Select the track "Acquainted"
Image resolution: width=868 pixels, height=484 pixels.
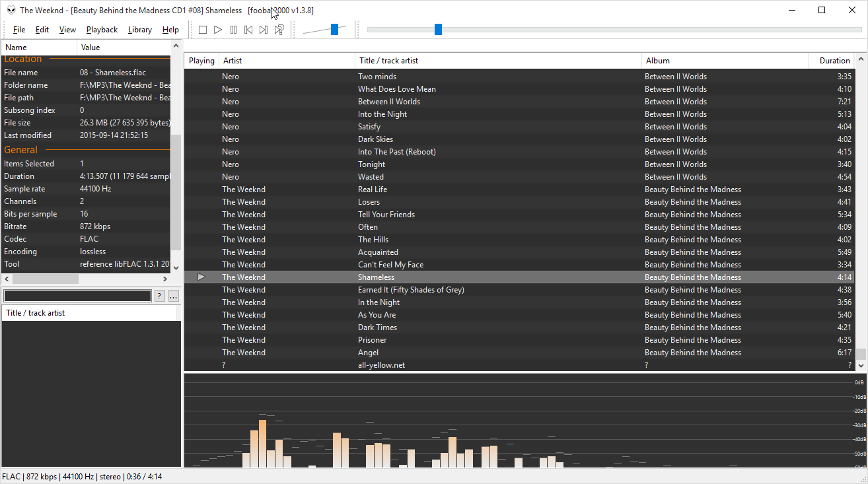519,252
